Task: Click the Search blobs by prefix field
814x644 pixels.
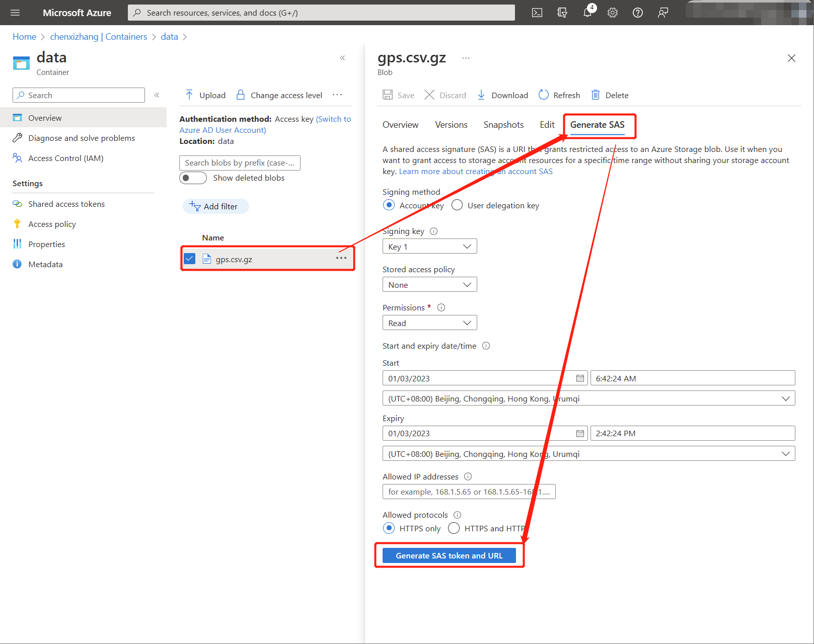Action: pyautogui.click(x=240, y=163)
